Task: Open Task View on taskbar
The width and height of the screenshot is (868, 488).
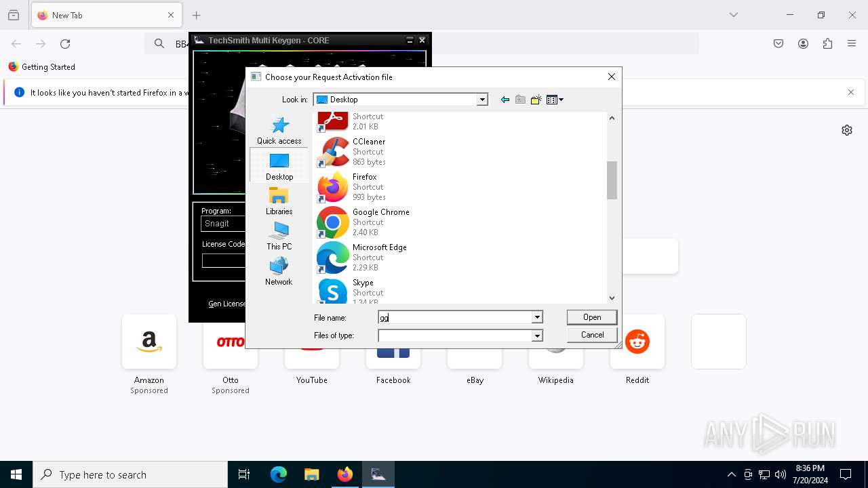Action: point(244,474)
